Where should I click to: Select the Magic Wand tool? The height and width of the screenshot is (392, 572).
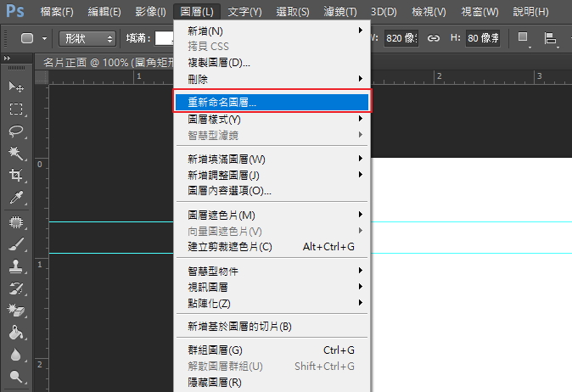(16, 154)
